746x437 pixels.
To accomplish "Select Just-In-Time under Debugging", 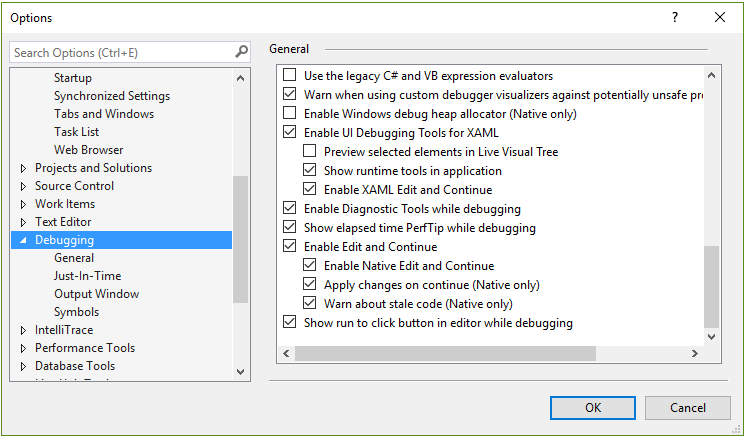I will tap(87, 276).
